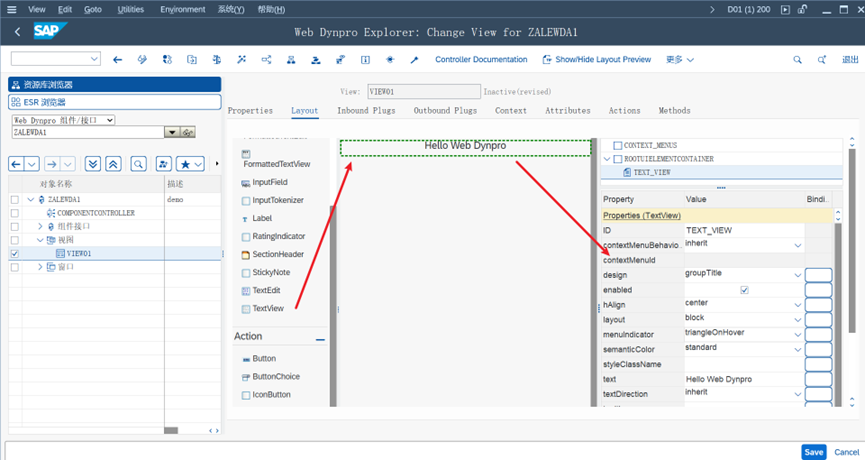Click Show/Hide Layout Preview button

pyautogui.click(x=596, y=60)
